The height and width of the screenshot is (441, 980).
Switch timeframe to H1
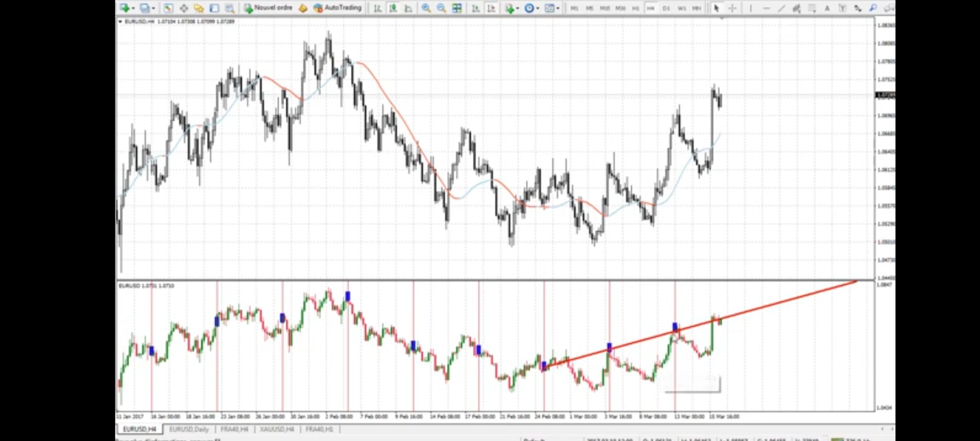[x=635, y=8]
